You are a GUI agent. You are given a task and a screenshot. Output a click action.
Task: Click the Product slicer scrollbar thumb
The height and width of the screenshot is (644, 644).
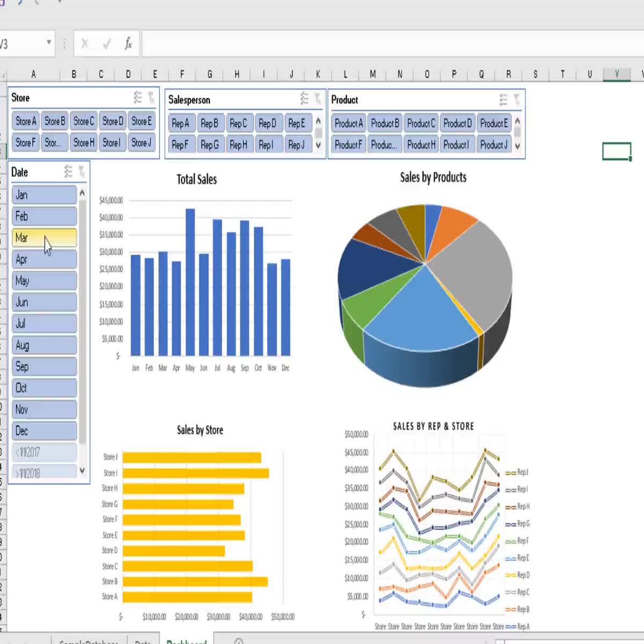click(517, 132)
